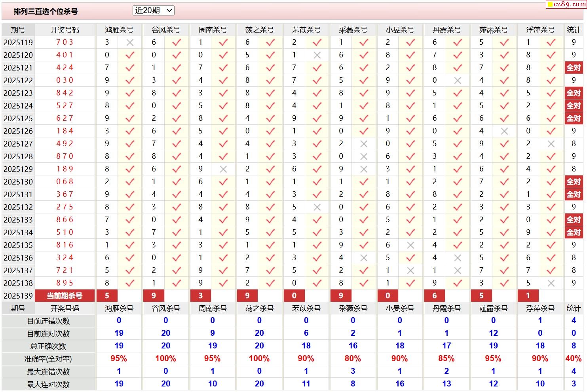587x392 pixels.
Task: Click the gray cross for 芣苡杀号 in row 2025132
Action: 317,207
